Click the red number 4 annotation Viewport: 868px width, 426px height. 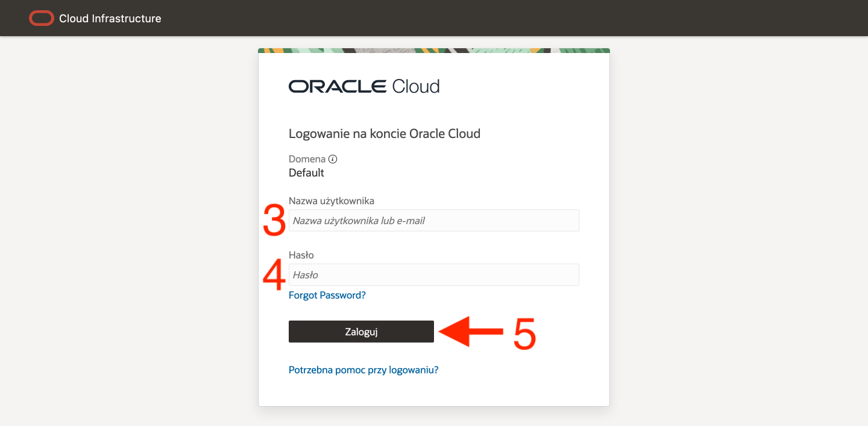coord(274,275)
